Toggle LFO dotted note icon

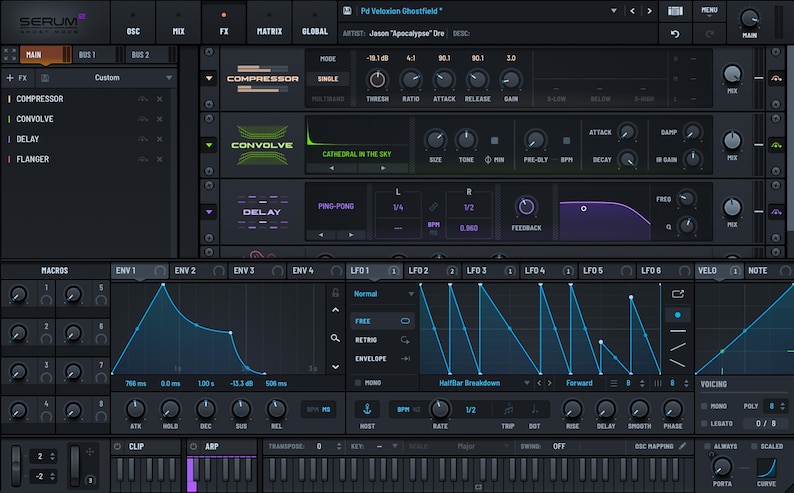pos(534,409)
